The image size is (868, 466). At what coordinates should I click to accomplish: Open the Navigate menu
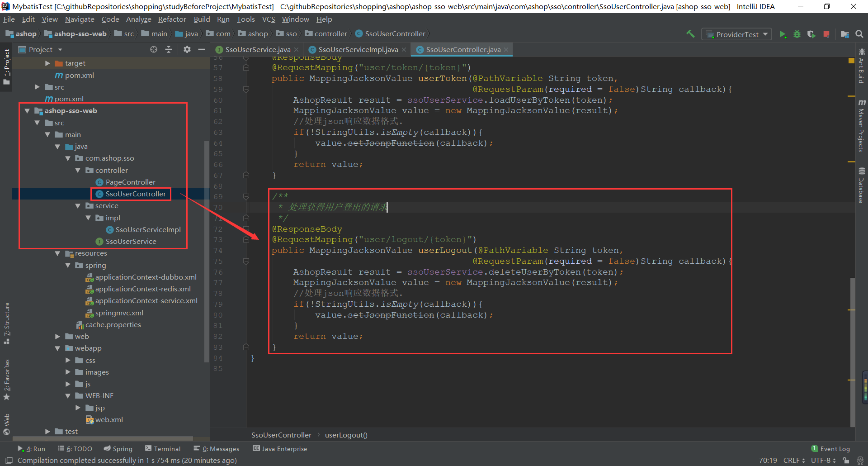point(80,19)
